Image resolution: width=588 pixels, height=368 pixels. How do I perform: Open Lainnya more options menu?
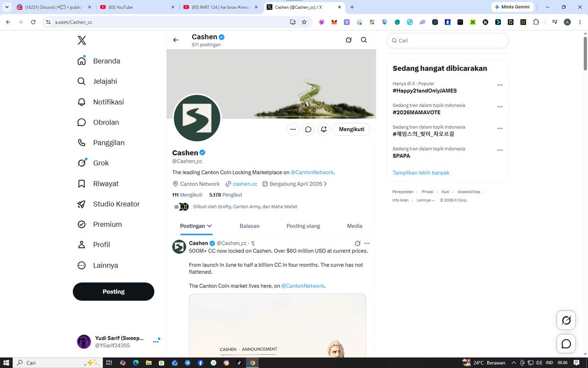tap(98, 265)
